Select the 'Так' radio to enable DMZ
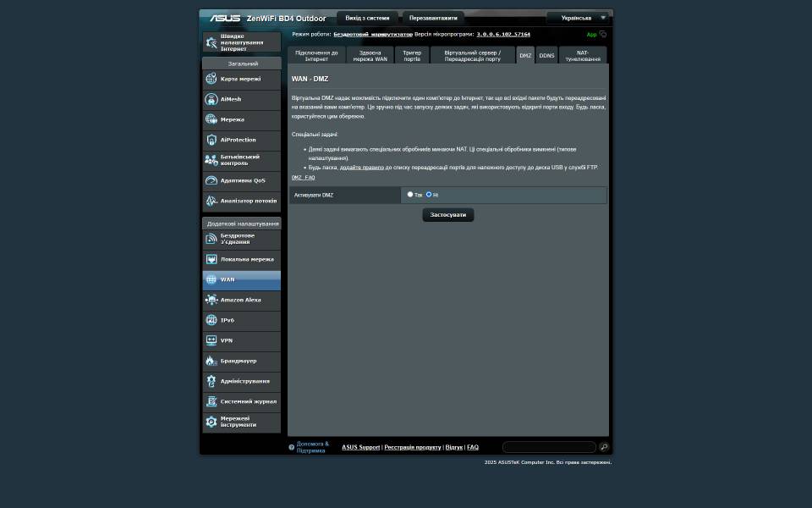812x508 pixels. [410, 195]
